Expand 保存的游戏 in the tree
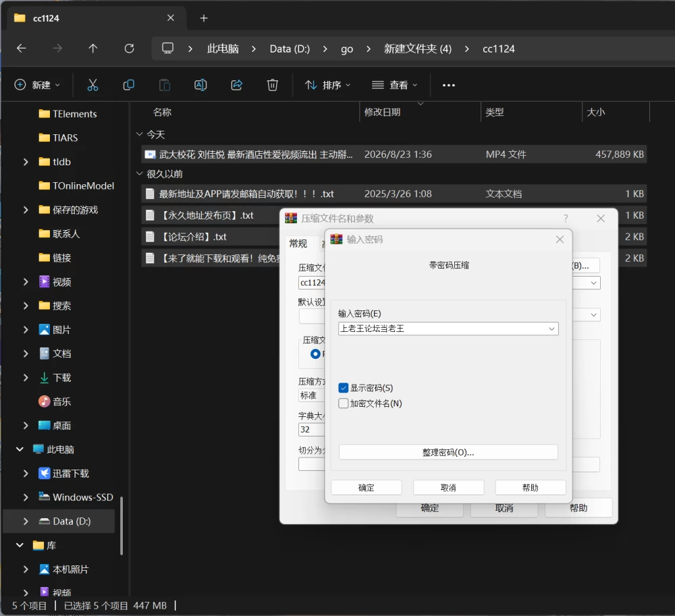The image size is (675, 616). (26, 210)
